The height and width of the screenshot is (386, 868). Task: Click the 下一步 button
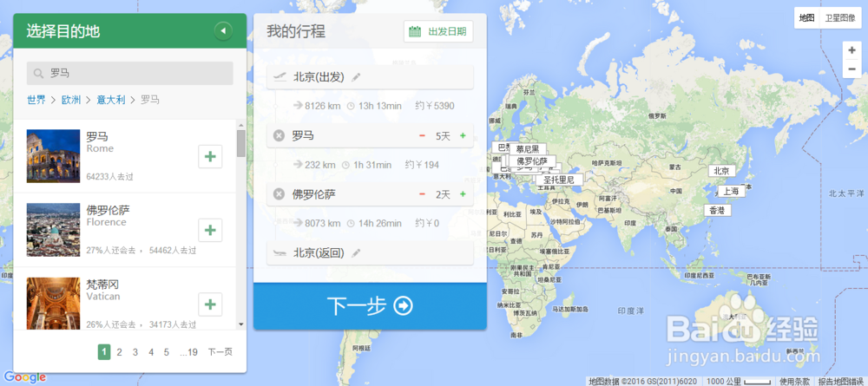(x=370, y=306)
